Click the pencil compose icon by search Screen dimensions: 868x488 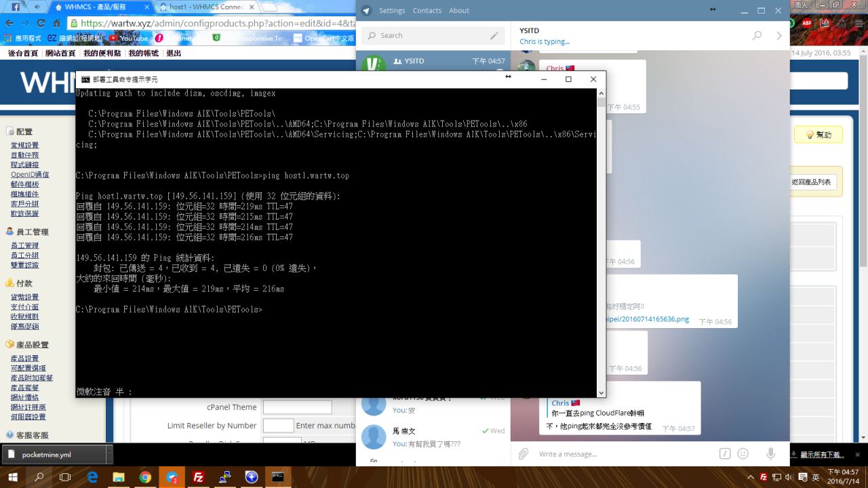(494, 36)
